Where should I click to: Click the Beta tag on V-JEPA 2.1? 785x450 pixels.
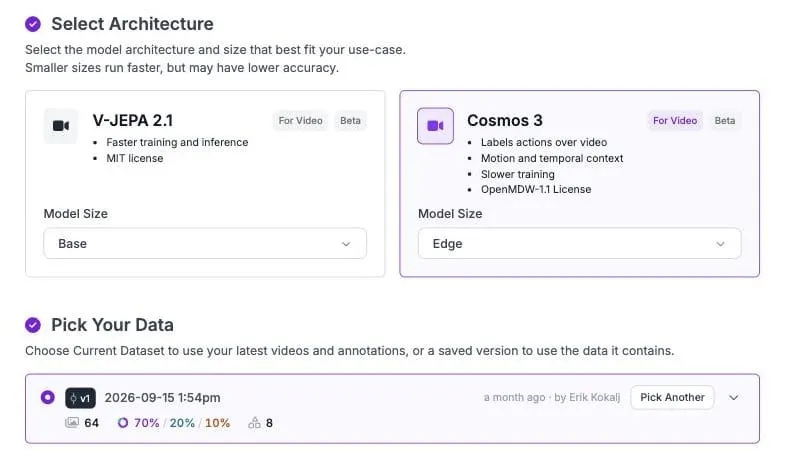350,121
